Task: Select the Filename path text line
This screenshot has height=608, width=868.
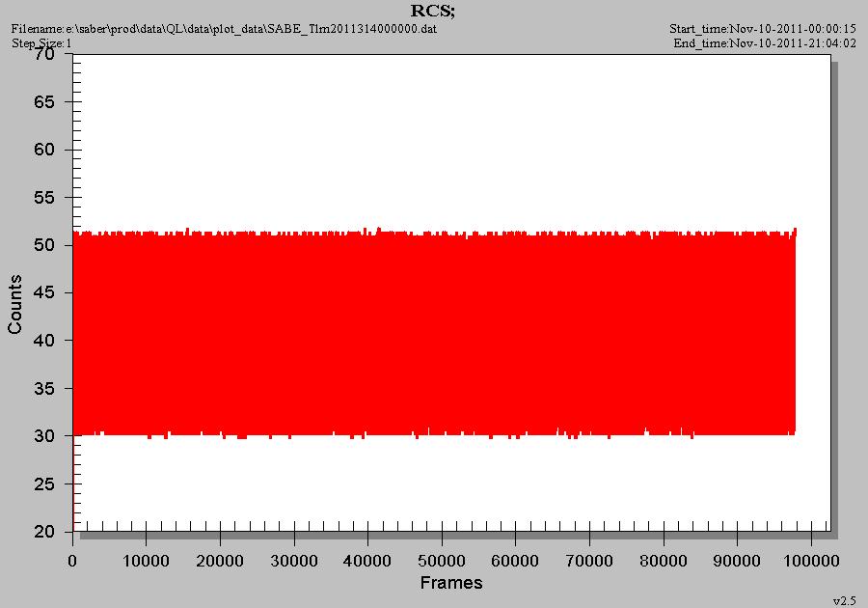Action: point(224,29)
